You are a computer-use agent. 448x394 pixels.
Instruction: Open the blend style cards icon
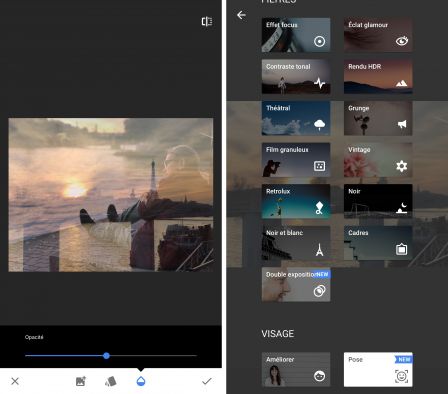pos(111,381)
